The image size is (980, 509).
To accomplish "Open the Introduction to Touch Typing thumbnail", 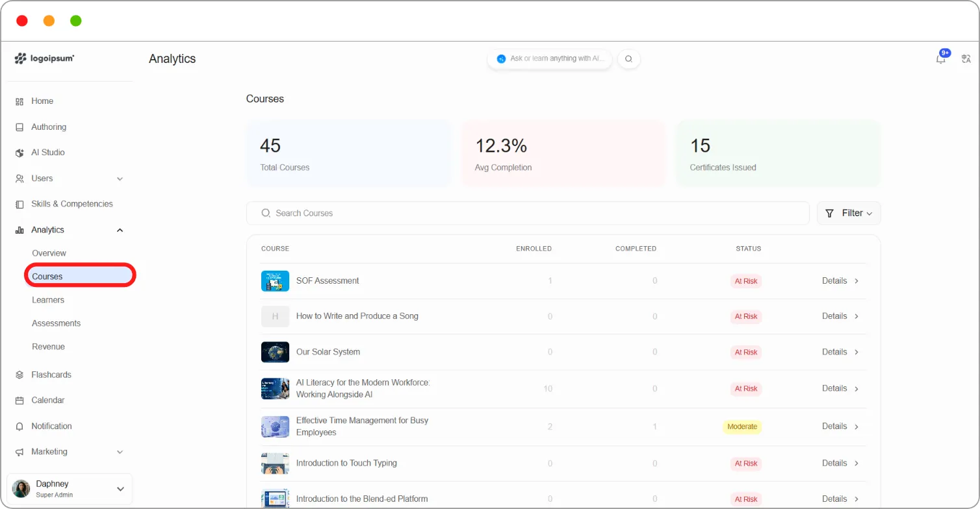I will tap(275, 464).
